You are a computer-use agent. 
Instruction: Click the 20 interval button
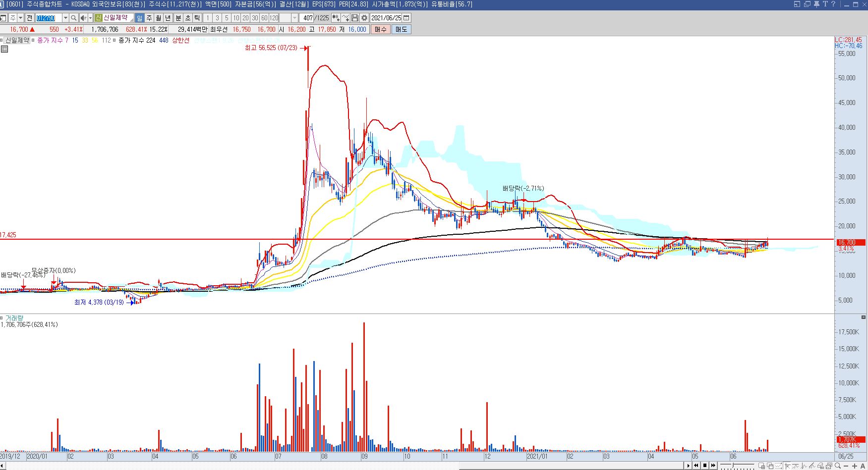coord(245,18)
